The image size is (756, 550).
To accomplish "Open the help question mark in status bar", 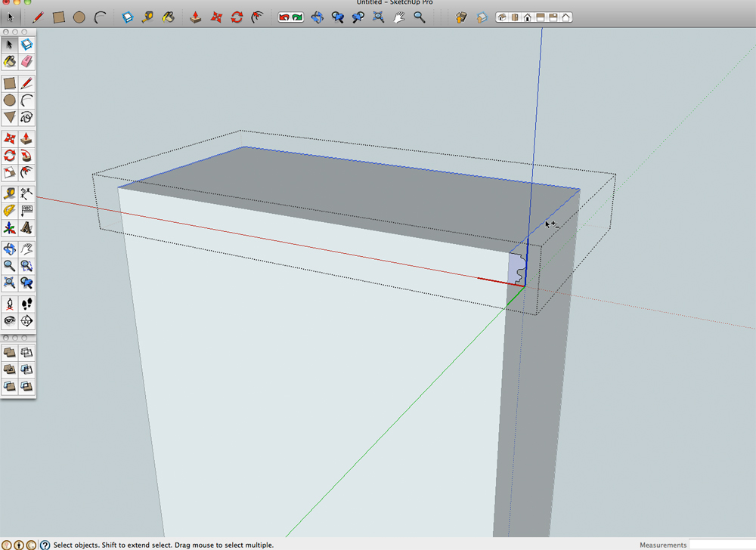I will [45, 544].
